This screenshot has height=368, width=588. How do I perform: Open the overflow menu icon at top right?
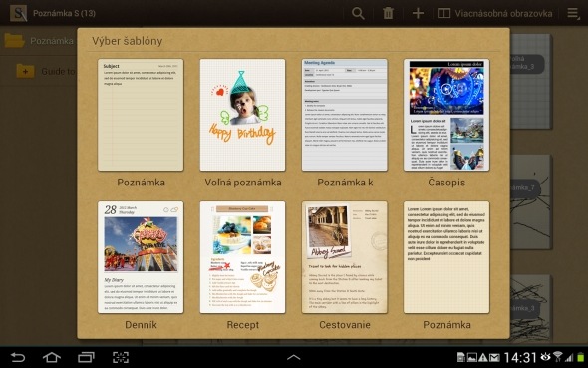coord(573,14)
